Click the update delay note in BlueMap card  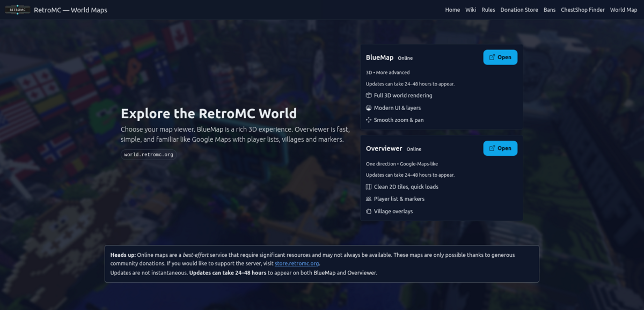coord(410,84)
